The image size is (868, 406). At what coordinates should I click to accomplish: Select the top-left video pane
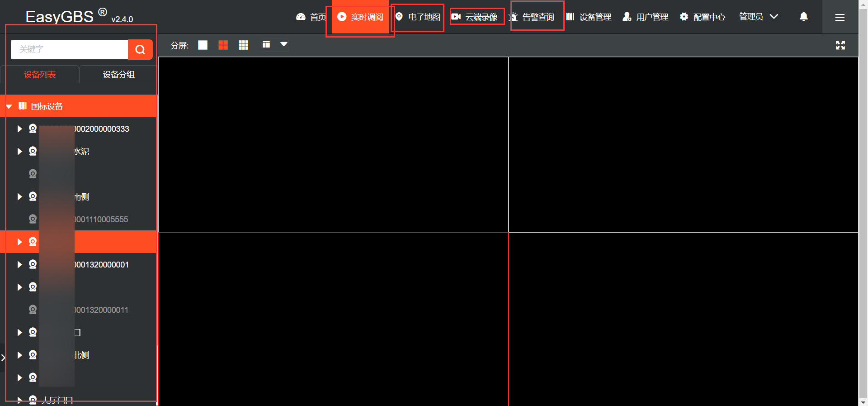[333, 144]
